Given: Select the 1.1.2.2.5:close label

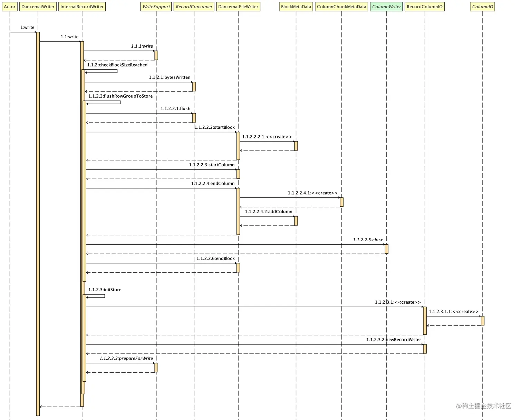Looking at the screenshot, I should [368, 240].
